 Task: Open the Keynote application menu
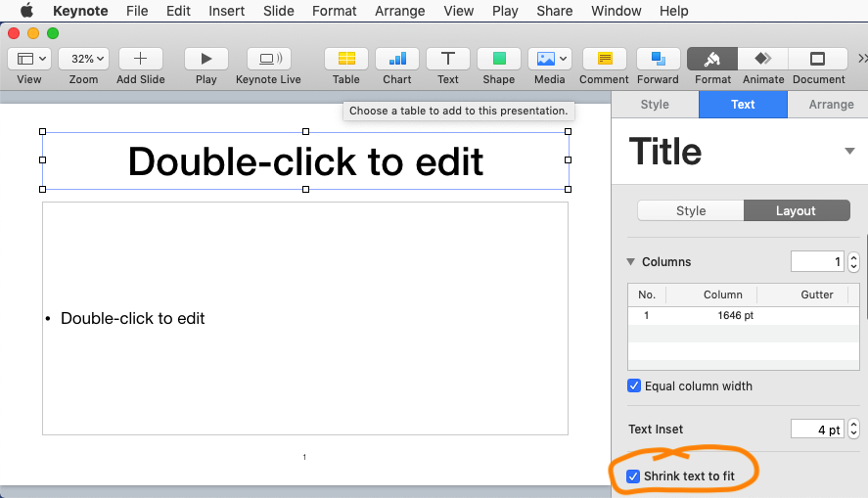pos(80,11)
